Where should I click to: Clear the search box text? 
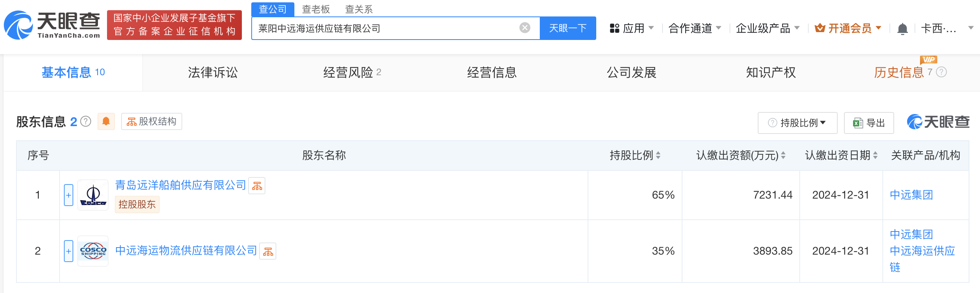(525, 28)
